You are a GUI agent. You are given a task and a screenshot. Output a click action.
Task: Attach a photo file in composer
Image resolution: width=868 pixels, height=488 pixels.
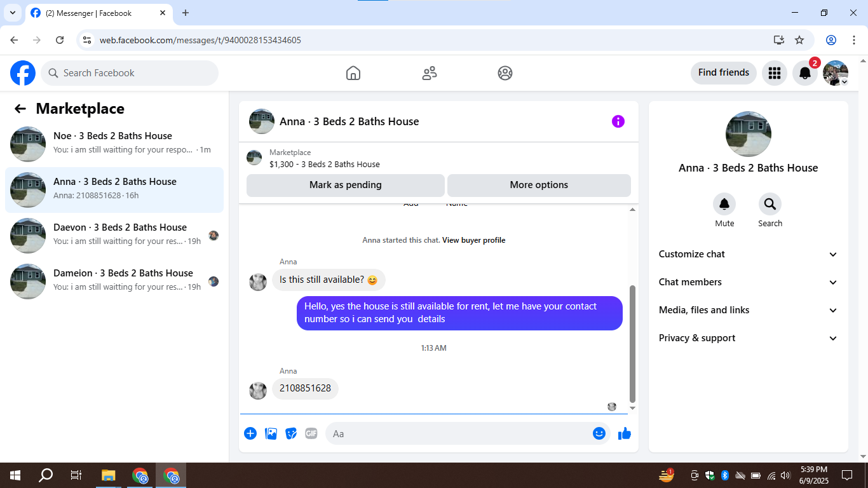pyautogui.click(x=271, y=433)
